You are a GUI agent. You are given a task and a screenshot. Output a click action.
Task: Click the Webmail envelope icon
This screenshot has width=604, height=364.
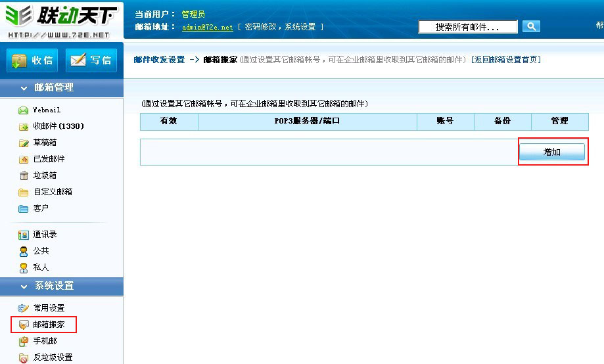pyautogui.click(x=24, y=110)
